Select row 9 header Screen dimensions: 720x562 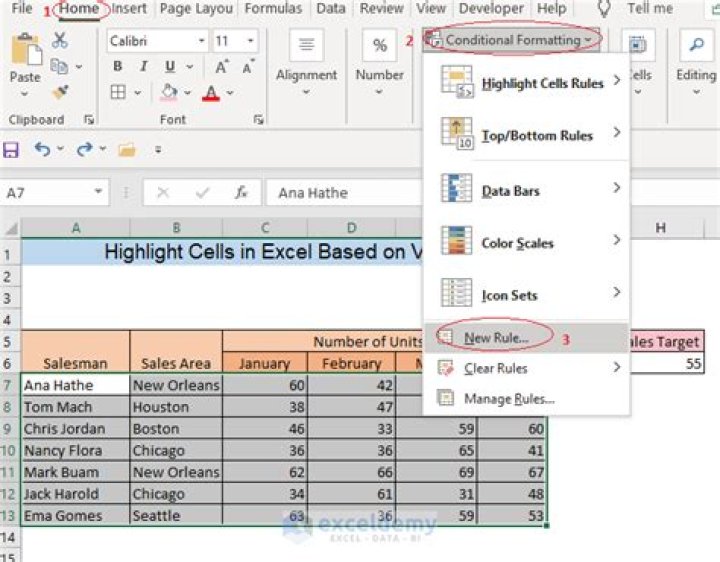point(9,429)
